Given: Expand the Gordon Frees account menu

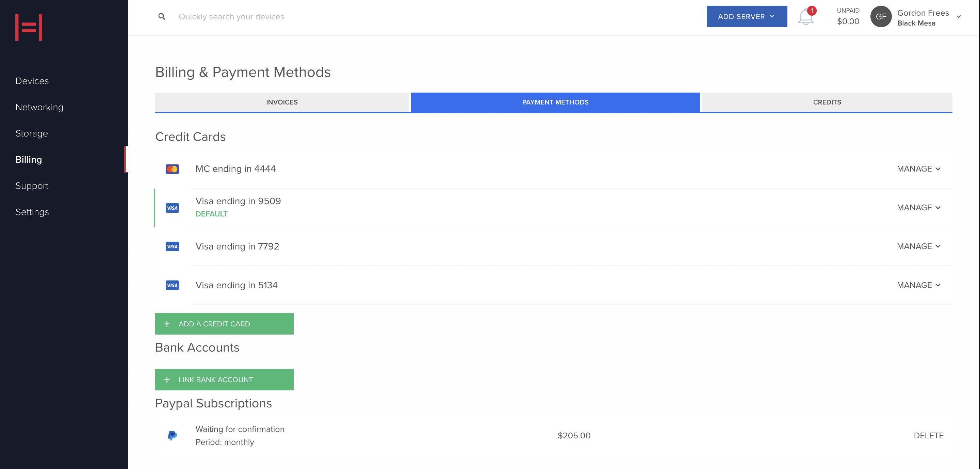Looking at the screenshot, I should 959,17.
